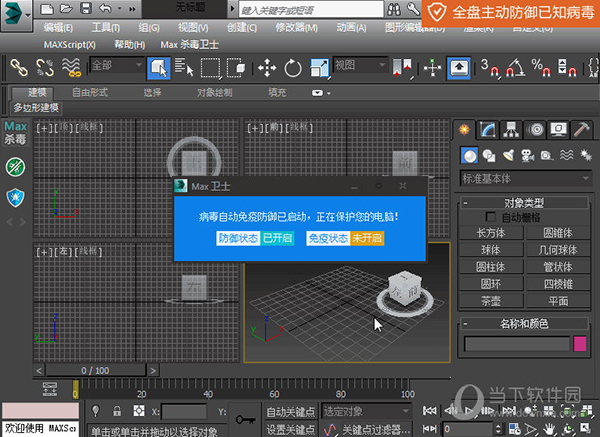Click the 设置关键点 set key button
Viewport: 600px width, 437px height.
point(290,429)
